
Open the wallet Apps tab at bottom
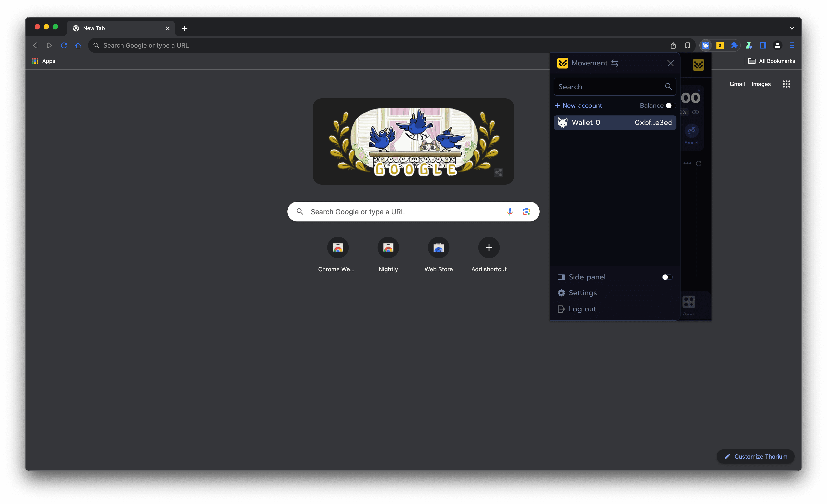689,305
